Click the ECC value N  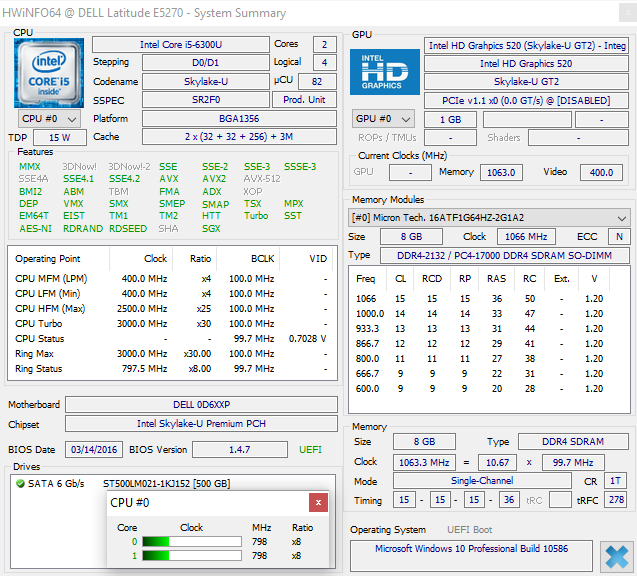click(619, 237)
